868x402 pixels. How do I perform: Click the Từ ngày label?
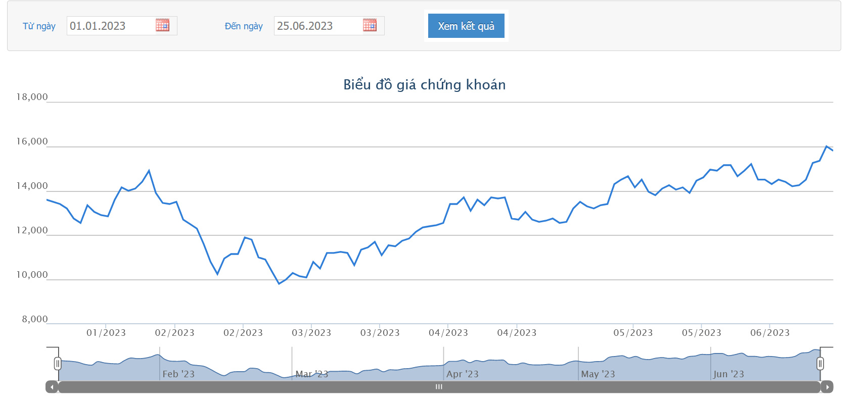(x=39, y=26)
